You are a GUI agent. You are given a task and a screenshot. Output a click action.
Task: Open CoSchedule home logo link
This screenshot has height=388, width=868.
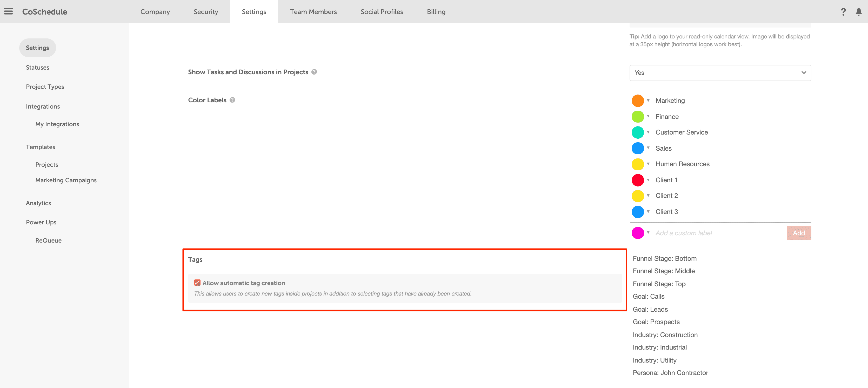[x=45, y=12]
